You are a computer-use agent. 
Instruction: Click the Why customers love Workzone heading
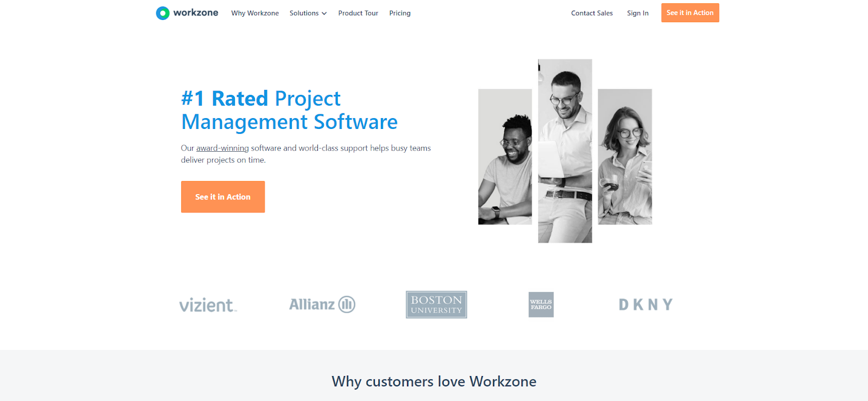point(434,381)
